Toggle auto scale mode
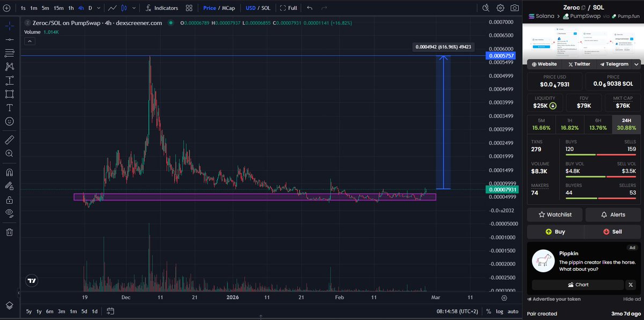The image size is (644, 320). pyautogui.click(x=513, y=311)
